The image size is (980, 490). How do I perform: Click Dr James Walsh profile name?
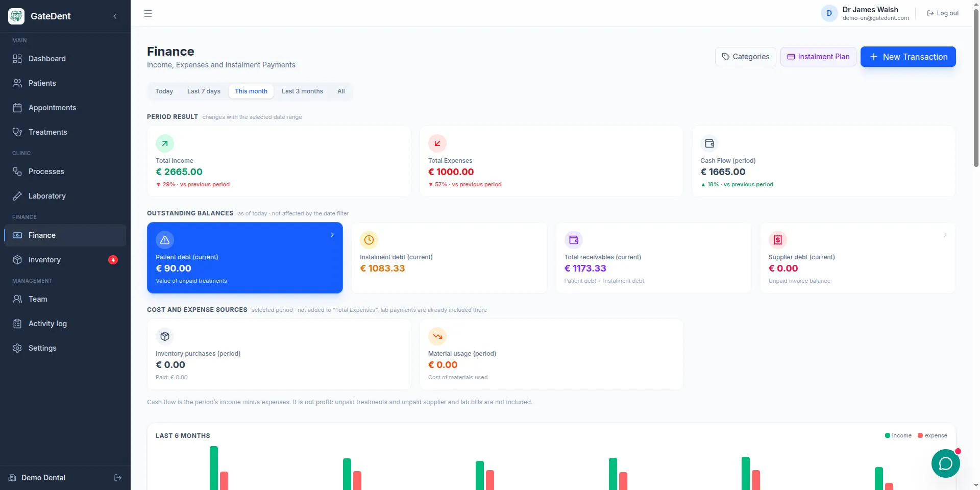coord(870,10)
